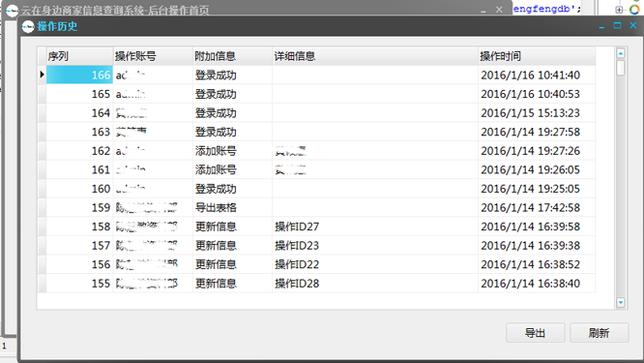Image resolution: width=644 pixels, height=363 pixels.
Task: Click timestamp 2016/1/16 10:40:53
Action: coord(530,94)
